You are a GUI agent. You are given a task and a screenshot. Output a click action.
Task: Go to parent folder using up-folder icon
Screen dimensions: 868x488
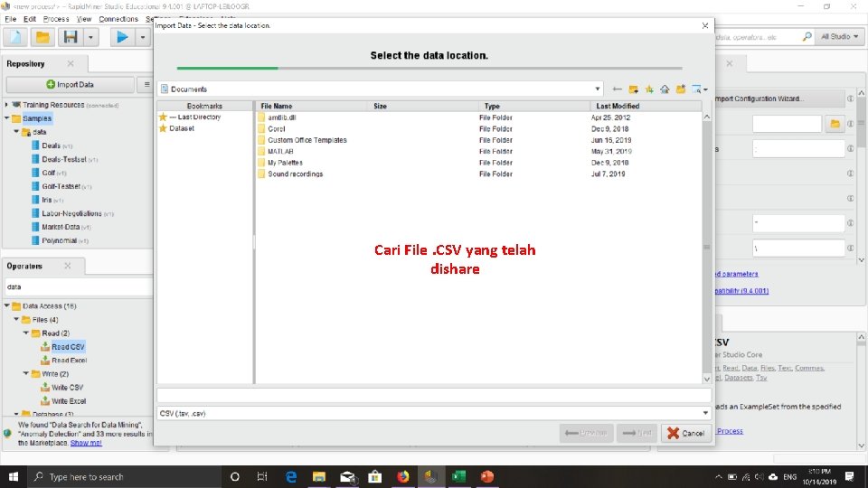[x=633, y=89]
